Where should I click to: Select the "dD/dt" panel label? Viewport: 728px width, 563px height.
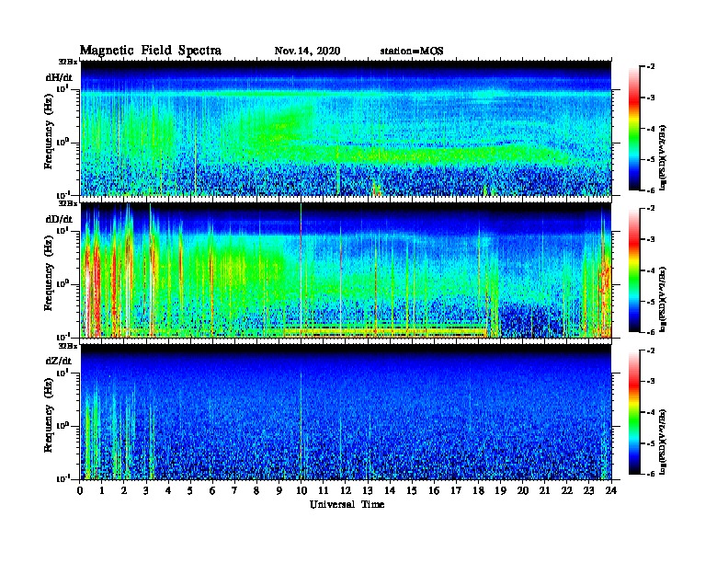pyautogui.click(x=59, y=219)
